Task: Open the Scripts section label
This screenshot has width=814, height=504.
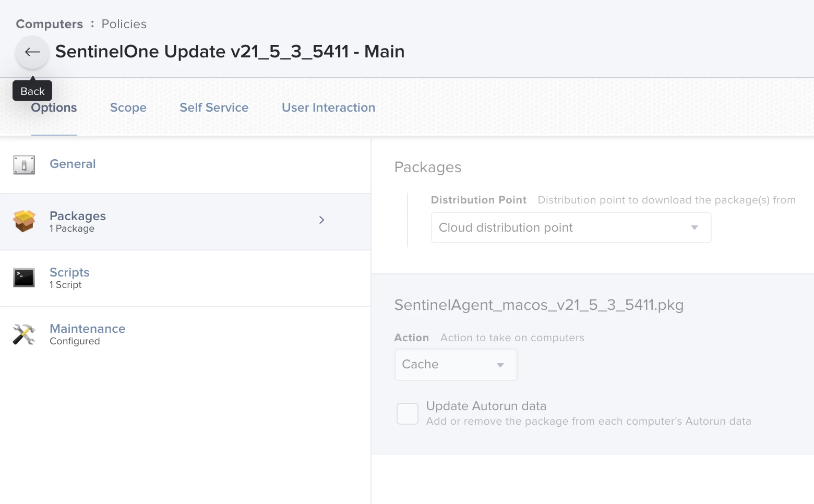Action: (x=69, y=272)
